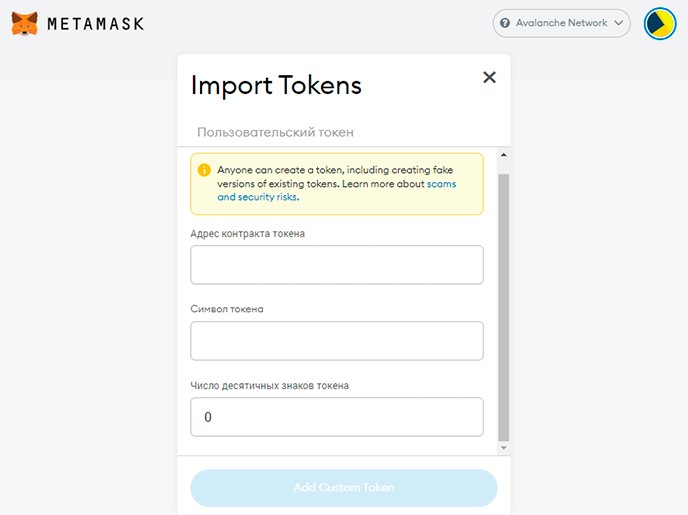Focus the Символ токена input field
The width and height of the screenshot is (688, 515).
[336, 341]
